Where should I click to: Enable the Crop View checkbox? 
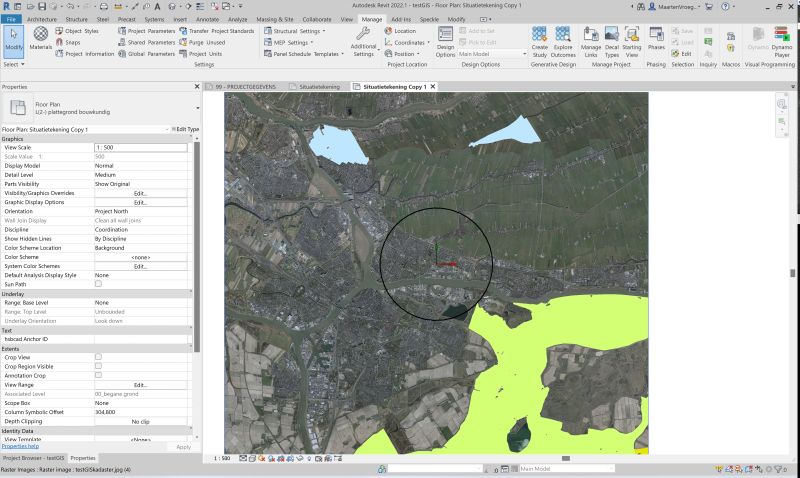click(98, 357)
